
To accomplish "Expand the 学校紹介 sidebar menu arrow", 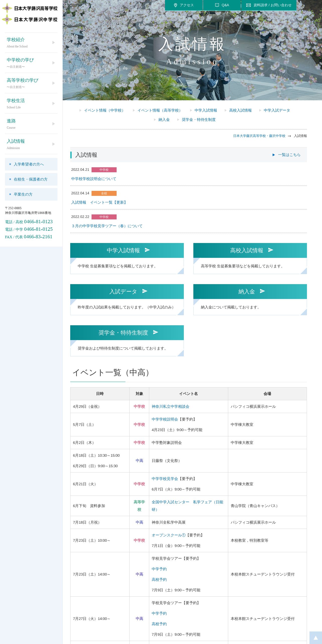I will click(x=53, y=43).
